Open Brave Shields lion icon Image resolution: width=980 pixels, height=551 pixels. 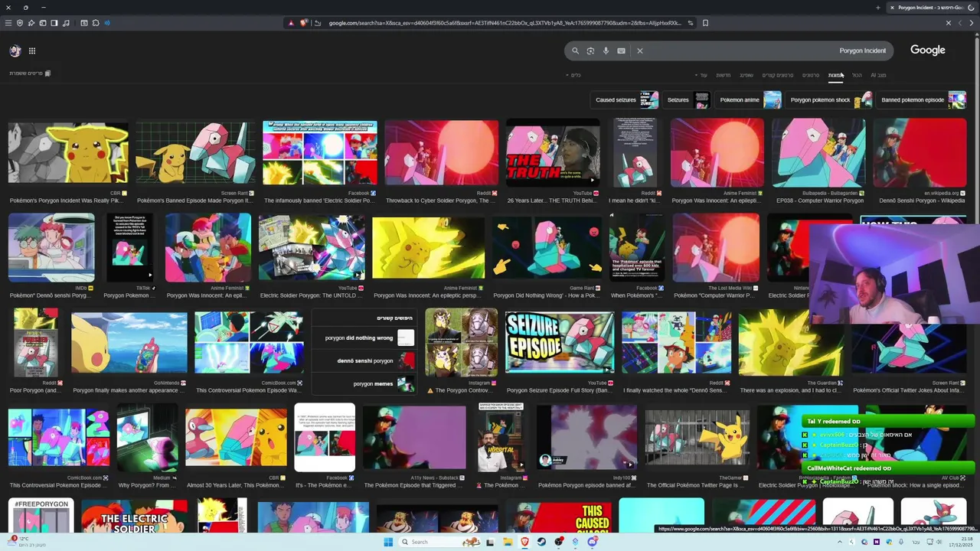(x=303, y=23)
